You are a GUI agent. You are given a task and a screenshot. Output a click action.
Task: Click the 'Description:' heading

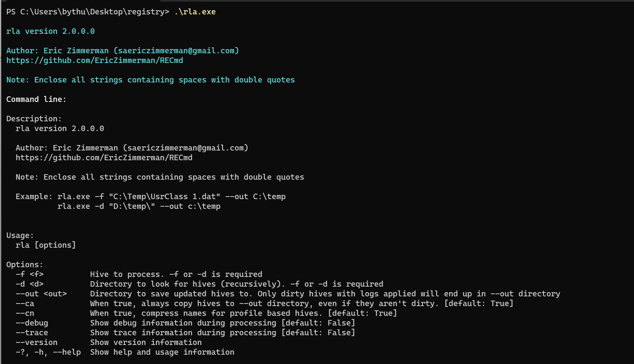coord(34,119)
